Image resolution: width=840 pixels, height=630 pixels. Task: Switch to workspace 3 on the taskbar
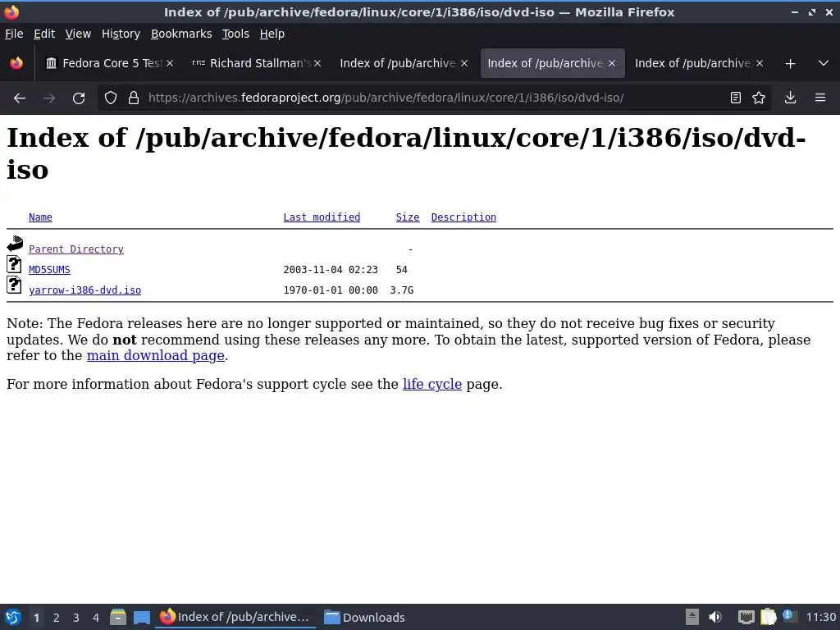pyautogui.click(x=75, y=618)
